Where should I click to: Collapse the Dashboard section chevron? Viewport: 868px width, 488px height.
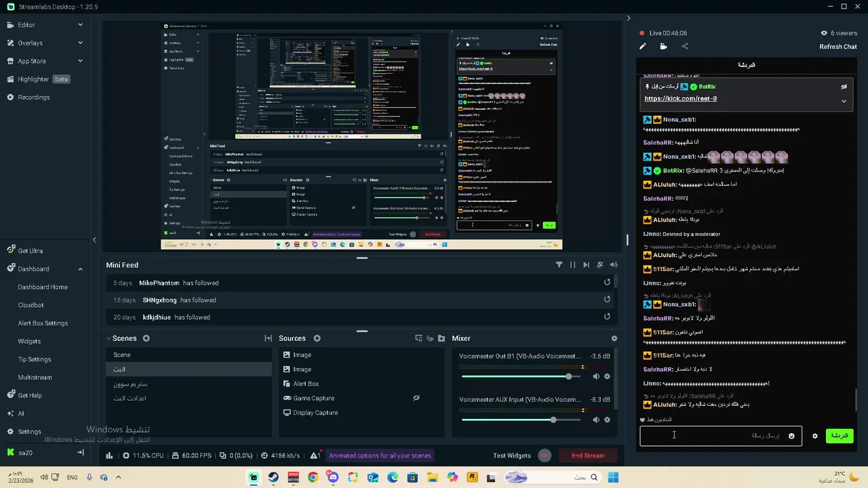click(80, 269)
